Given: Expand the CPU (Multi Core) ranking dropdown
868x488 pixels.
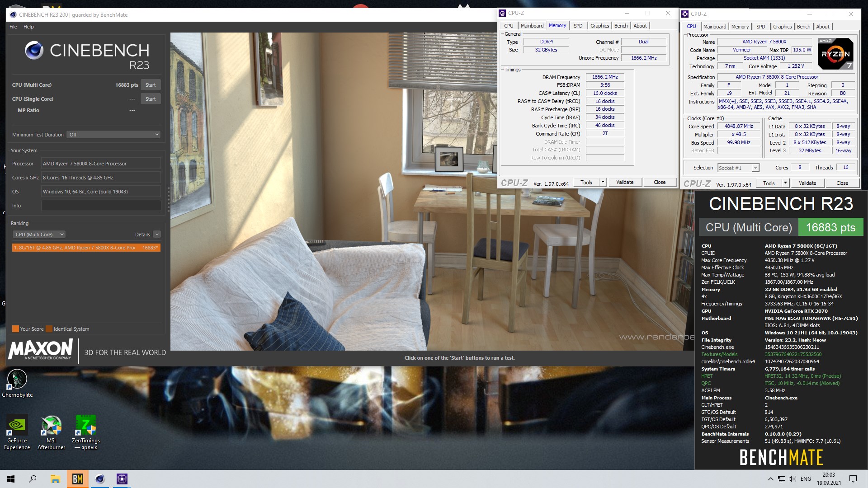Looking at the screenshot, I should [x=39, y=235].
